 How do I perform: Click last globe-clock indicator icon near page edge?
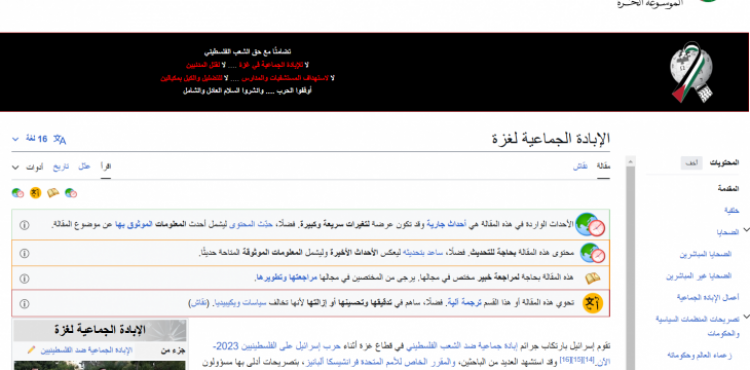(x=18, y=193)
